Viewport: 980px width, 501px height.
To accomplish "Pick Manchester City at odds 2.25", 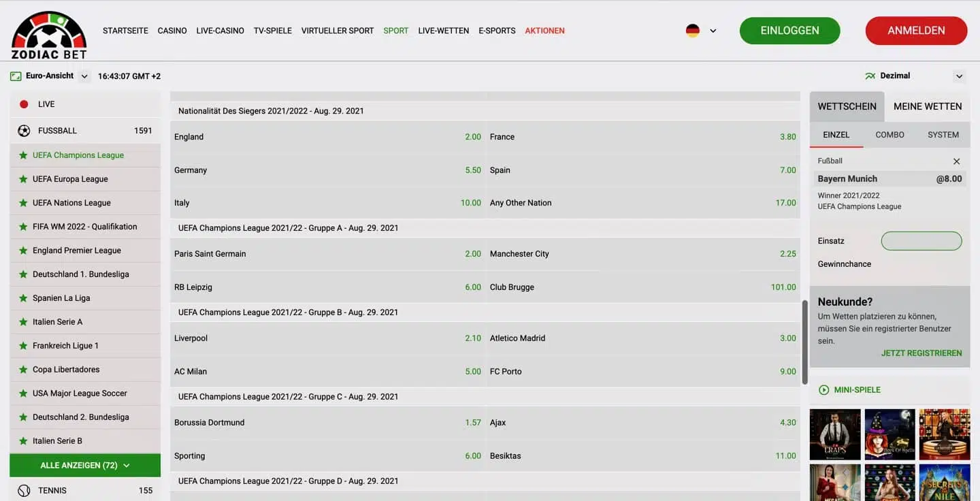I will [642, 254].
